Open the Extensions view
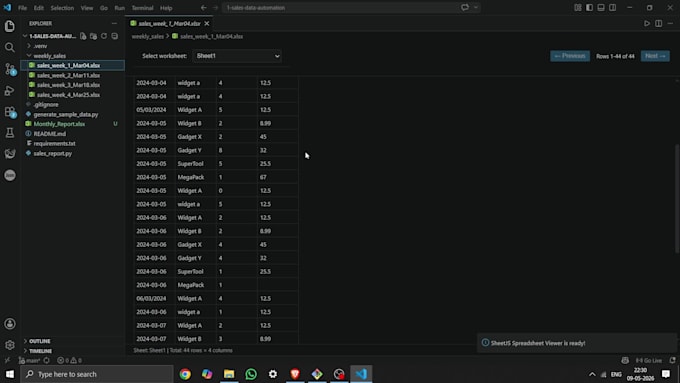Screen dimensions: 680x383 (10, 112)
